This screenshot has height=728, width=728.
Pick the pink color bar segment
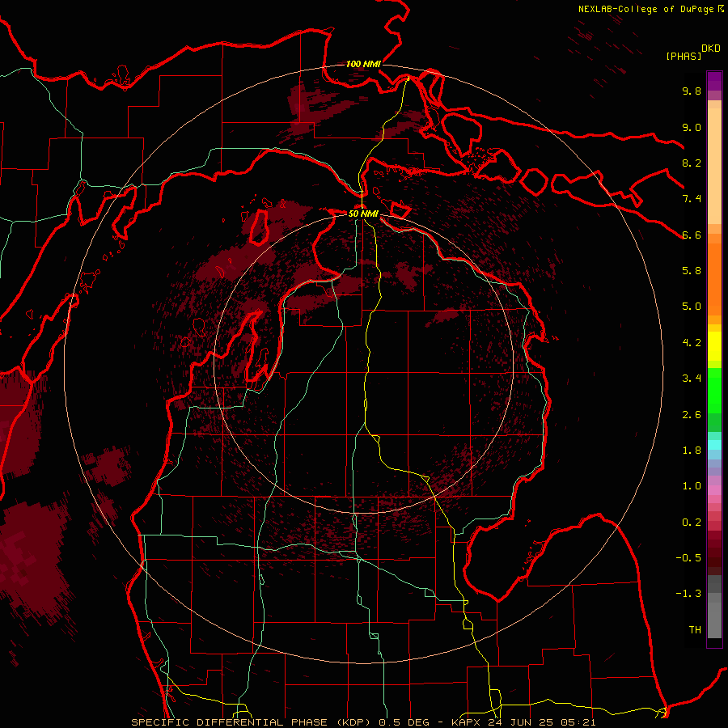pos(714,490)
